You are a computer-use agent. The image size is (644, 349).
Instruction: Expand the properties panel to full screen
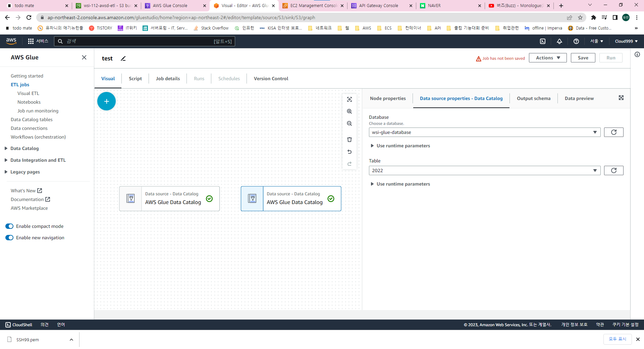(621, 98)
